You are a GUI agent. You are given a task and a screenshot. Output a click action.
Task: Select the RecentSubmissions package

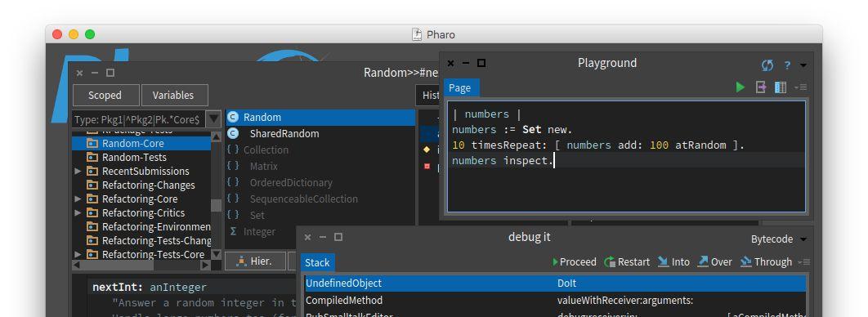[141, 171]
